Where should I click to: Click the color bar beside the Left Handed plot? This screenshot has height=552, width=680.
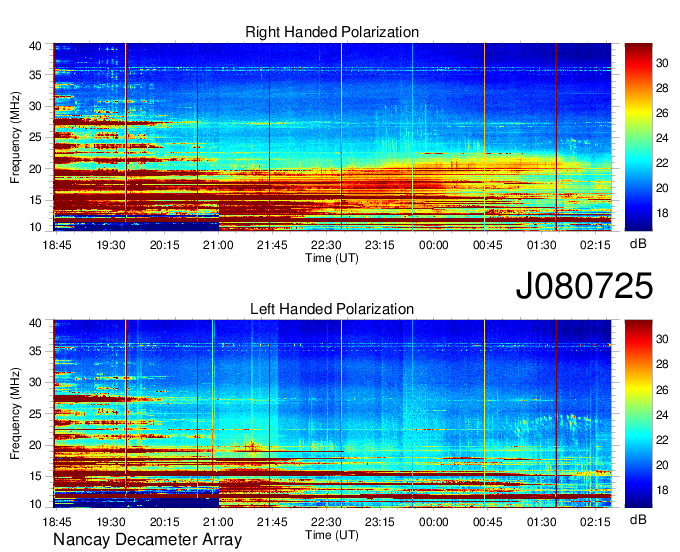click(638, 414)
